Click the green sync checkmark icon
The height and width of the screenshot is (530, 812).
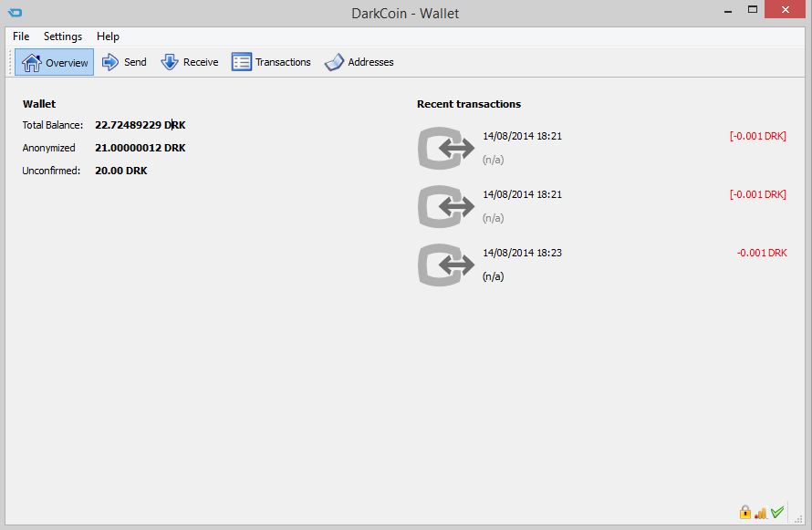776,512
